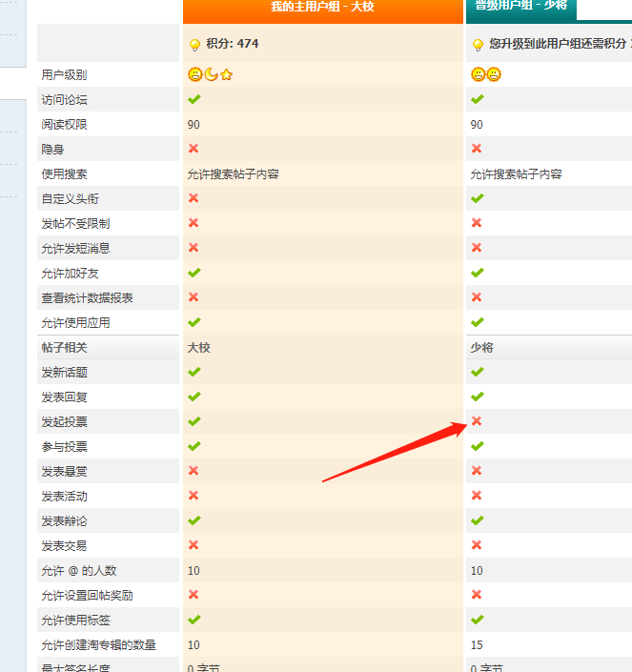The width and height of the screenshot is (632, 672).
Task: Click the green check for 发表辩论 under 少将
Action: pos(478,520)
